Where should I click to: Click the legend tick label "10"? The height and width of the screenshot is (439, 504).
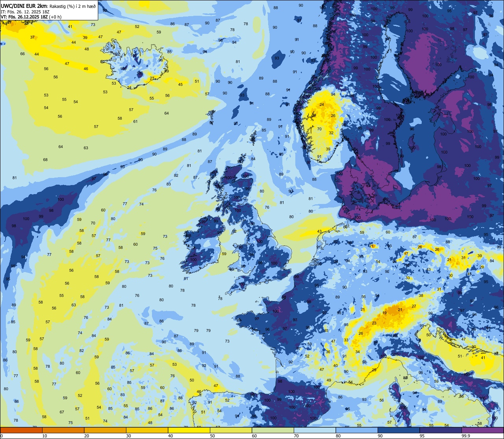point(44,436)
